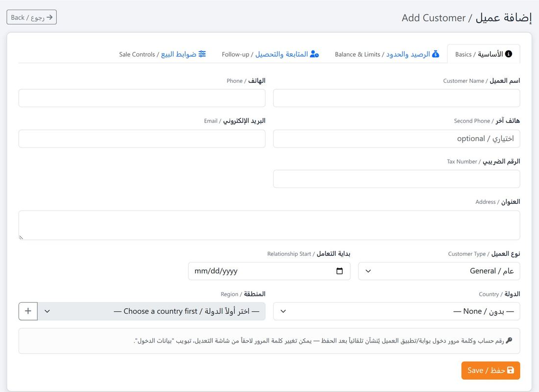The width and height of the screenshot is (539, 392).
Task: Focus the Phone input field
Action: (142, 98)
